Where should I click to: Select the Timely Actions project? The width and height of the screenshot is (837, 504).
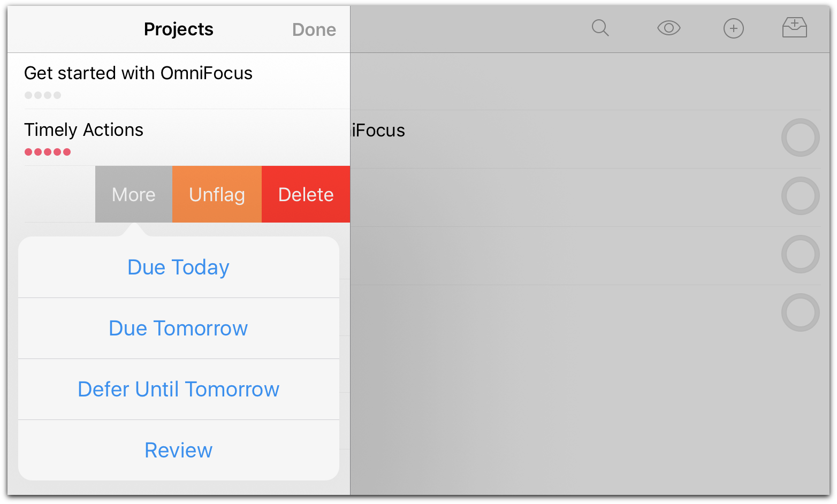pos(84,130)
